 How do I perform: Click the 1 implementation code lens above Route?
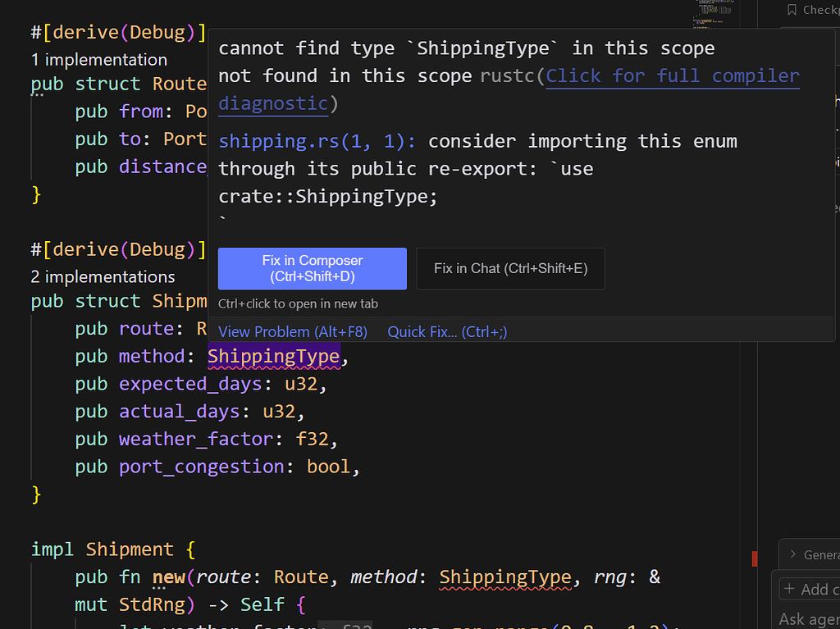(x=98, y=59)
